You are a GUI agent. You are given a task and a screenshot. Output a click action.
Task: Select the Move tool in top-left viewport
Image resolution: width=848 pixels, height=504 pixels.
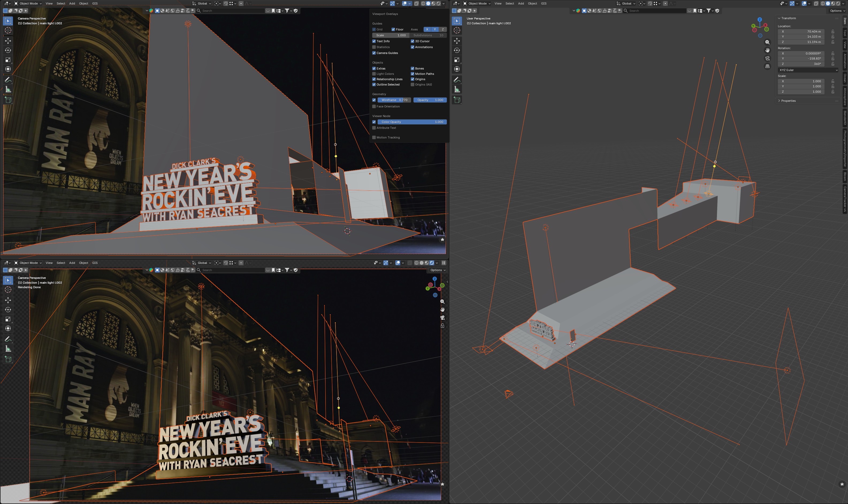tap(8, 41)
